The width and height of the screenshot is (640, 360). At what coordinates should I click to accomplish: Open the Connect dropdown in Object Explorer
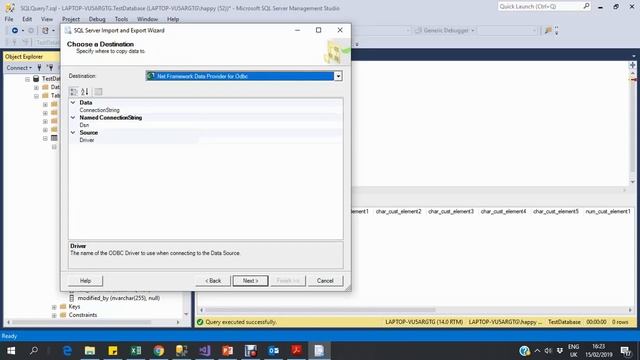(x=19, y=68)
